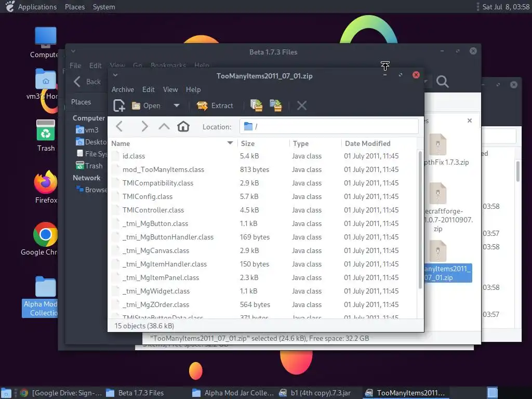This screenshot has height=399, width=532.
Task: Select id.class file row
Action: click(x=262, y=156)
